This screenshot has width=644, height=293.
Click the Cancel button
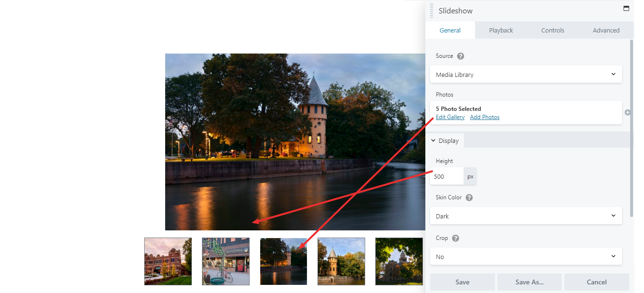coord(597,282)
